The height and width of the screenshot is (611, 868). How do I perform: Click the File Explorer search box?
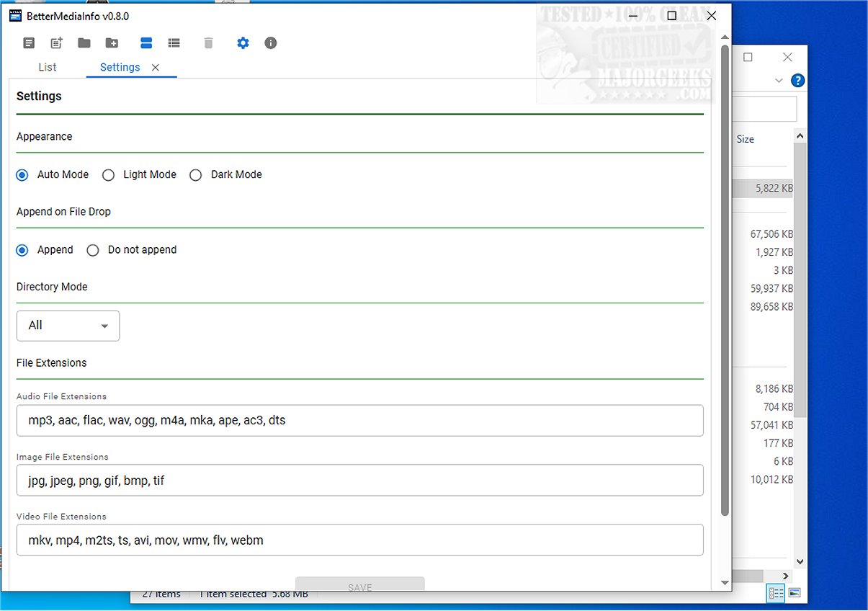click(765, 109)
